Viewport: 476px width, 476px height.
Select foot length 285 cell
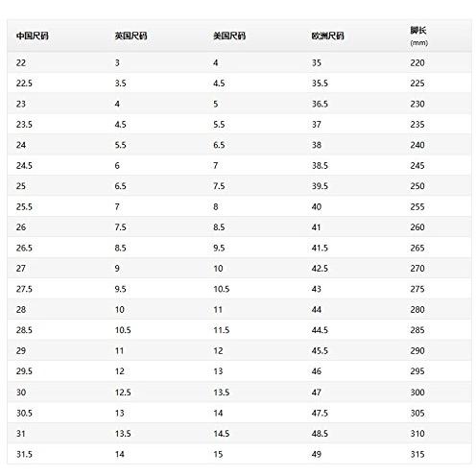pos(417,330)
